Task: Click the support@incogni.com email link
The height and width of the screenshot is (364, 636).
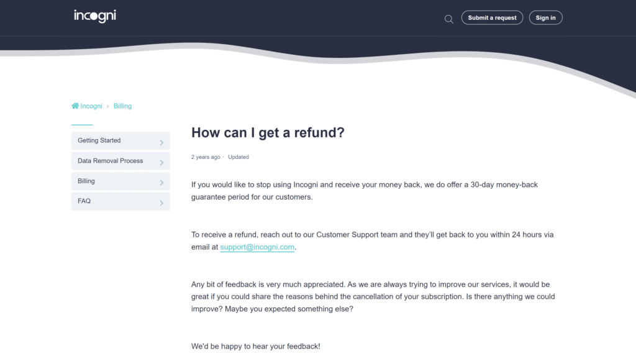Action: click(257, 247)
